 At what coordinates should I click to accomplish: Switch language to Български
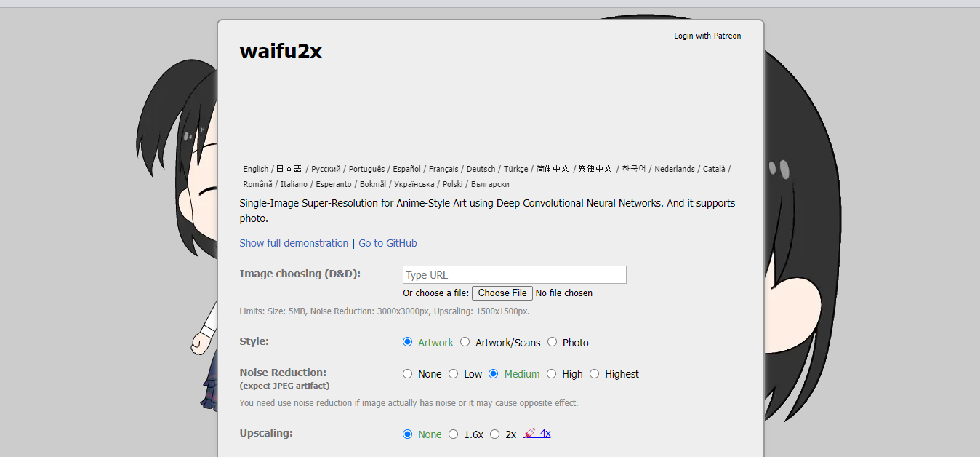pyautogui.click(x=490, y=185)
